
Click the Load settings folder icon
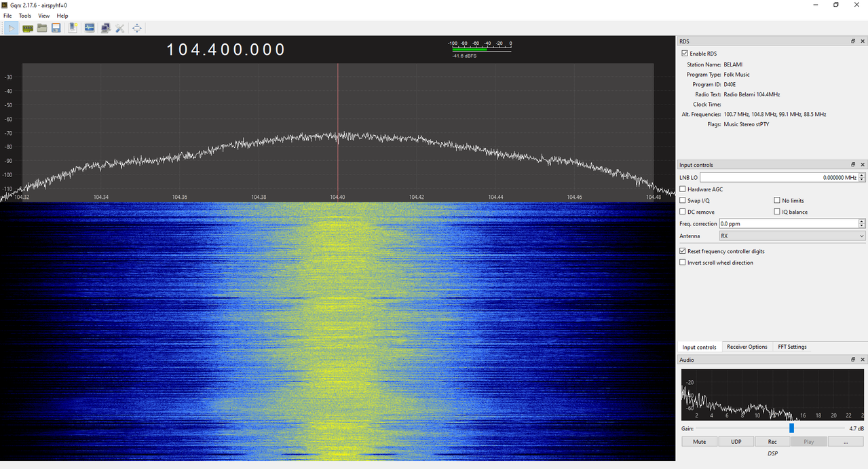pyautogui.click(x=42, y=28)
